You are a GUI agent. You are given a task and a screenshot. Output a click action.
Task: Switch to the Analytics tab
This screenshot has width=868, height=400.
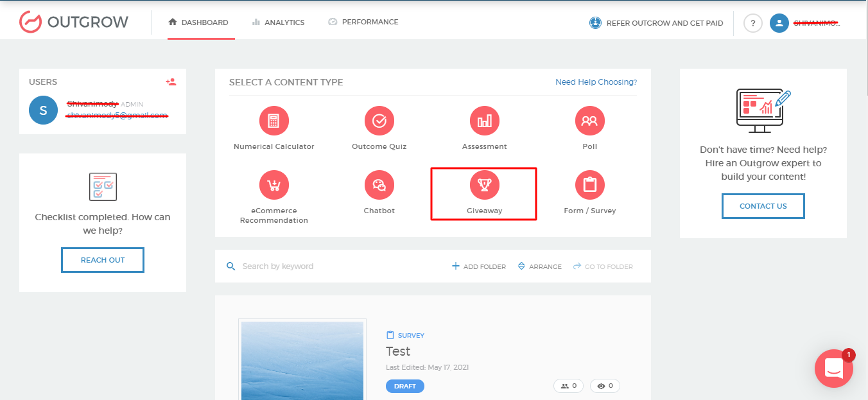tap(278, 22)
